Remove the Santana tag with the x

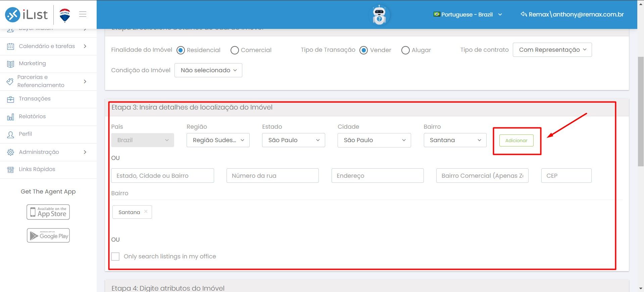click(x=146, y=211)
